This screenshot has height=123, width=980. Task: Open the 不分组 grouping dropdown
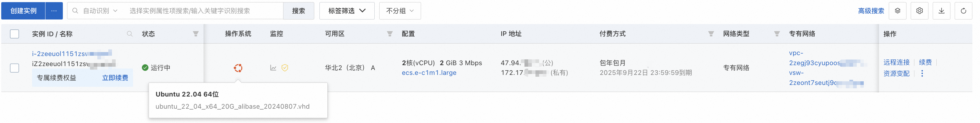[x=399, y=11]
